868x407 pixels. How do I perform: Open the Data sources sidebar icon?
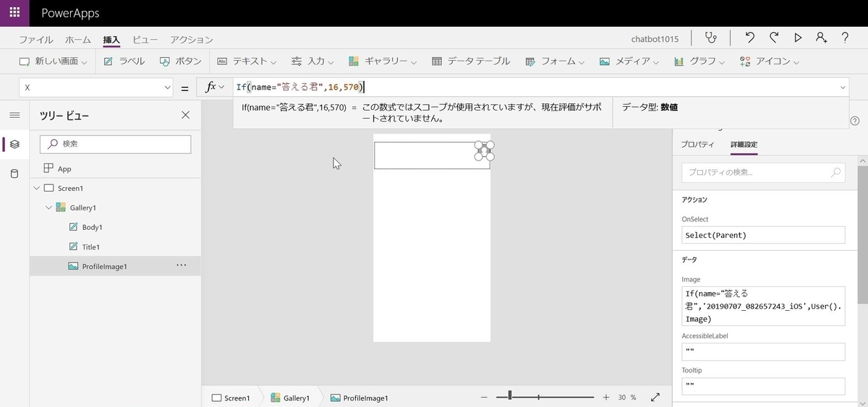coord(14,173)
